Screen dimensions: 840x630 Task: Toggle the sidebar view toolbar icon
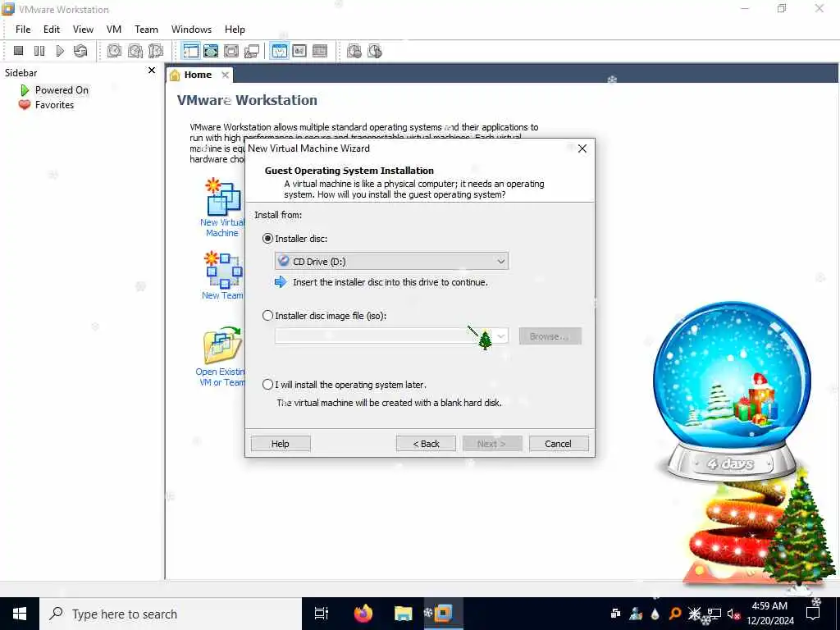point(190,51)
